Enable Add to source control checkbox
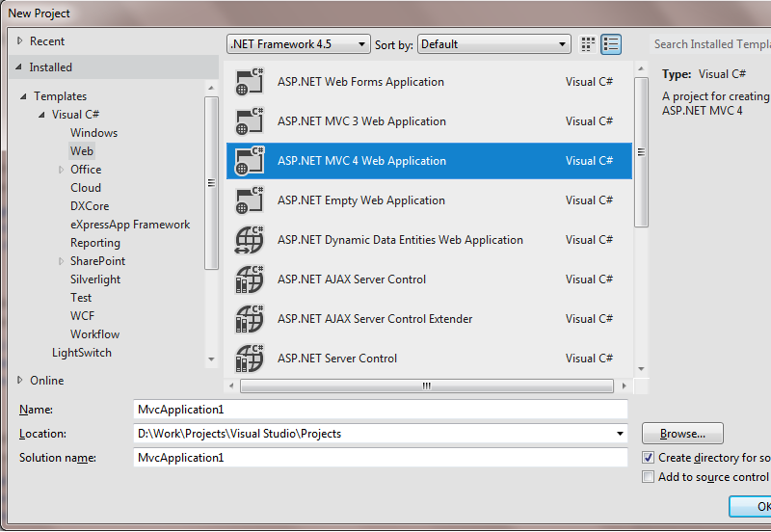The height and width of the screenshot is (532, 771). 648,477
